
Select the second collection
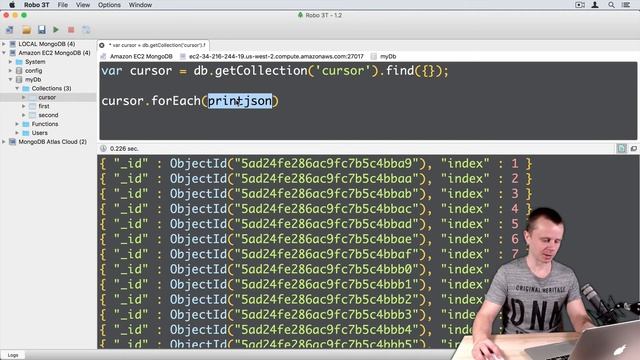[48, 115]
